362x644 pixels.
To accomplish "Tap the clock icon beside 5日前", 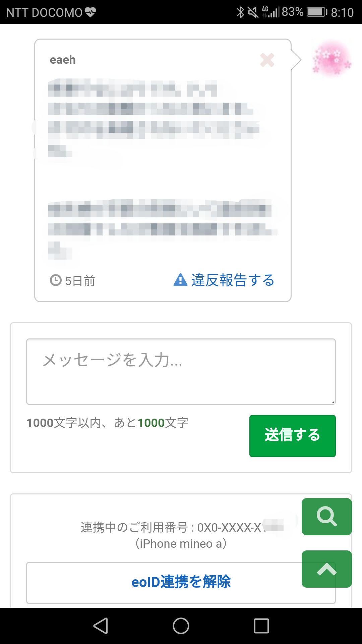I will tap(56, 280).
